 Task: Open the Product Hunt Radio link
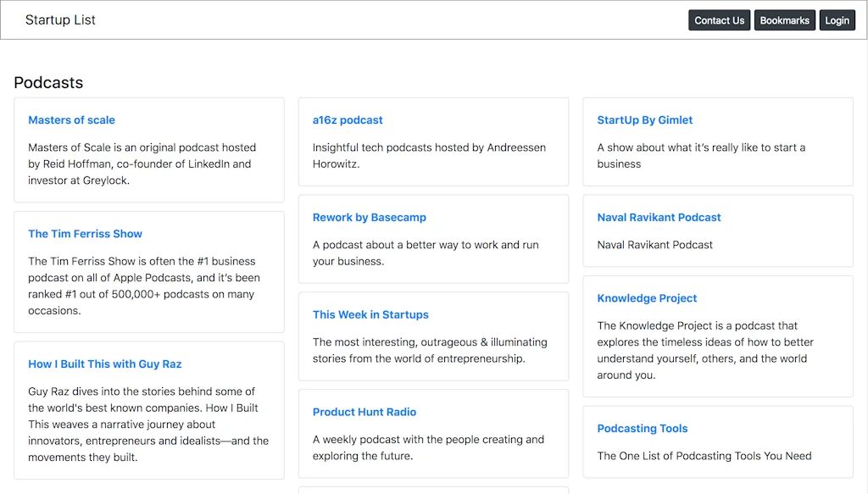(x=364, y=412)
